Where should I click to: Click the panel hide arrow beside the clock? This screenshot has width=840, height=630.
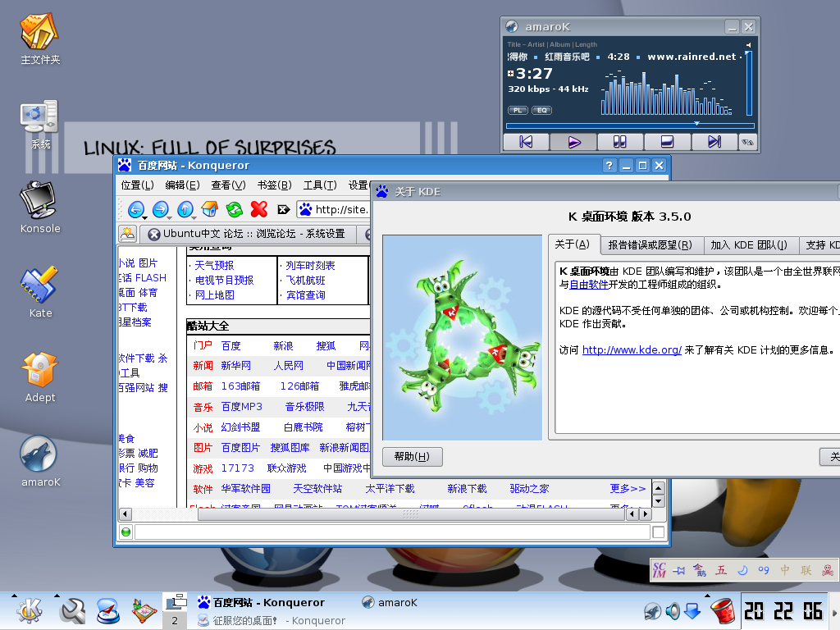click(834, 611)
